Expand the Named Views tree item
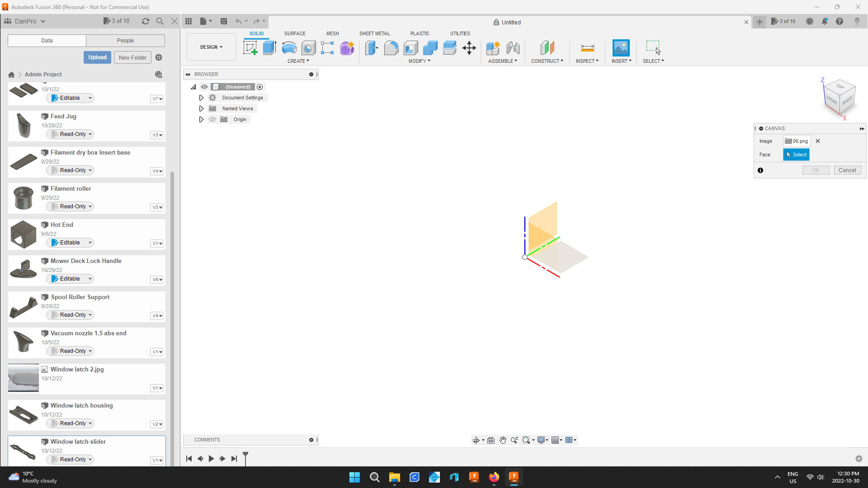 point(202,108)
